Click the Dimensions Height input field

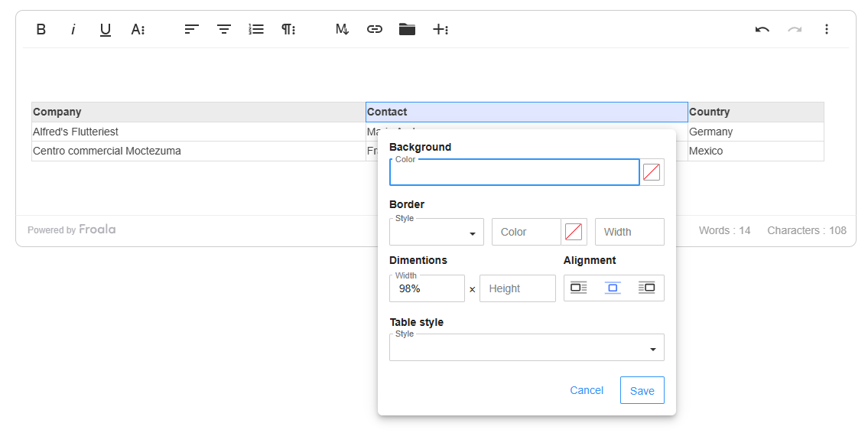coord(517,288)
